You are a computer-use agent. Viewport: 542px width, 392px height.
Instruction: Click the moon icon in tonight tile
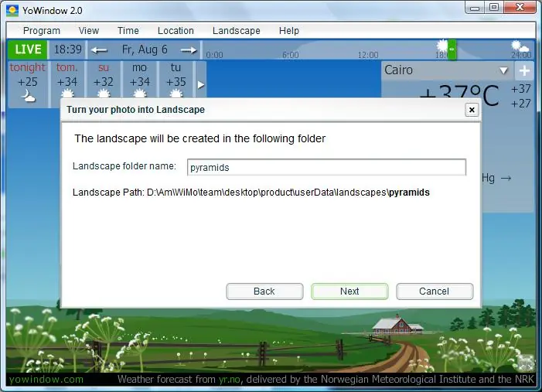pyautogui.click(x=28, y=96)
